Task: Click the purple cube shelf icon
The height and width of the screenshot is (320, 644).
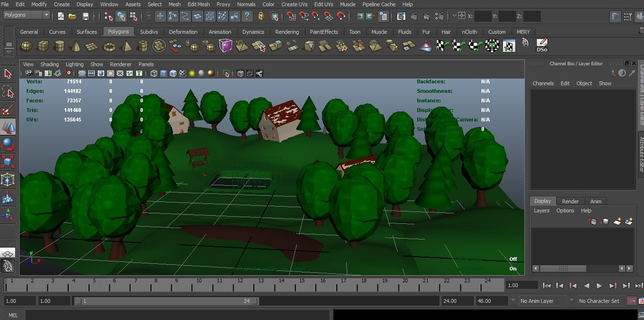Action: pos(225,46)
